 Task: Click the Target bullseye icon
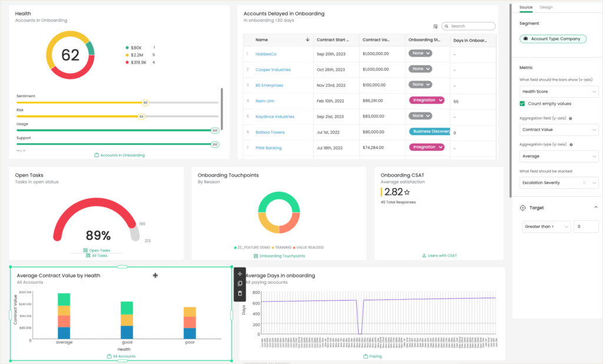click(x=523, y=208)
